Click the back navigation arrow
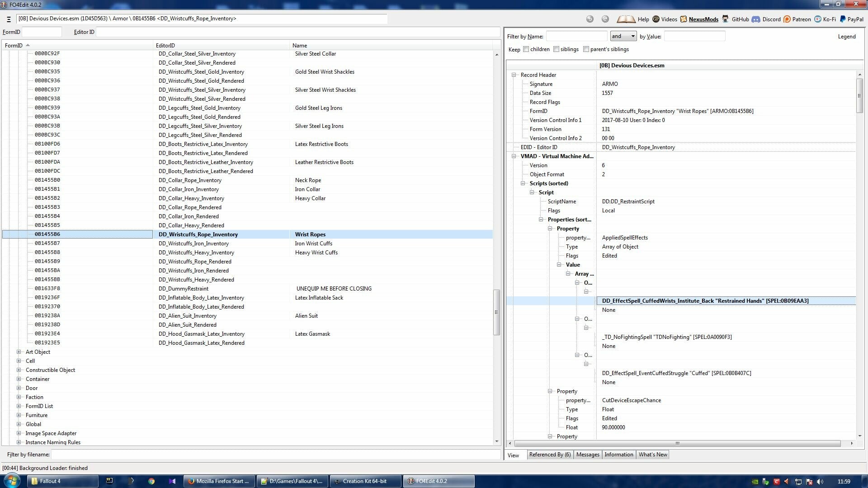 click(x=590, y=19)
